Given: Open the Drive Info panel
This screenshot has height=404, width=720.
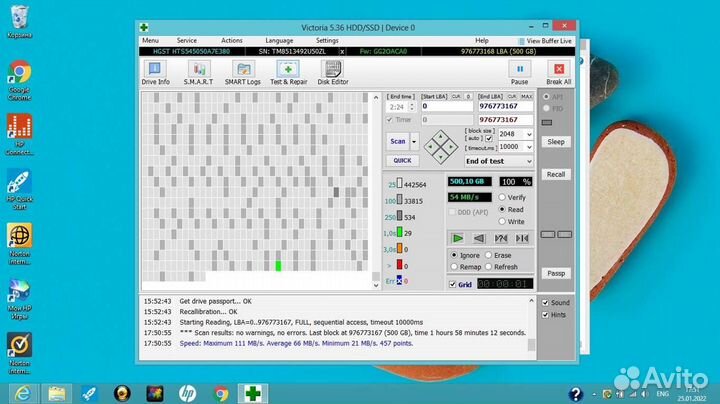Looking at the screenshot, I should (x=155, y=73).
